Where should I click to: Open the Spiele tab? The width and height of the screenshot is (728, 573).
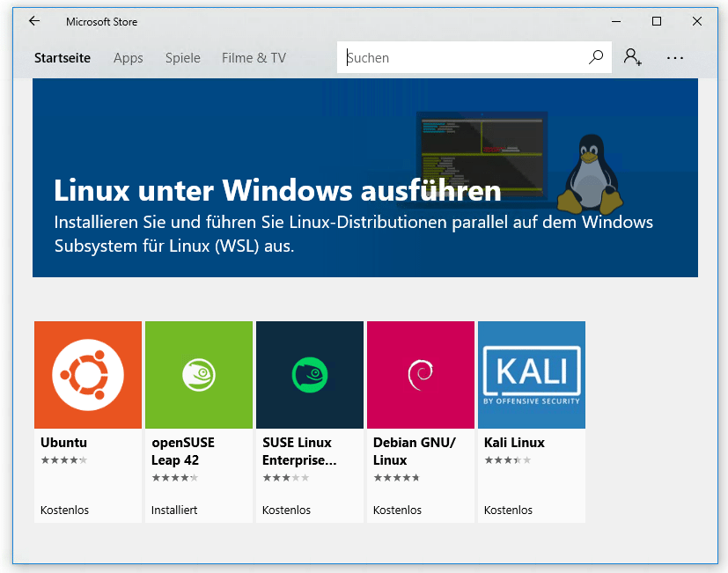coord(183,58)
